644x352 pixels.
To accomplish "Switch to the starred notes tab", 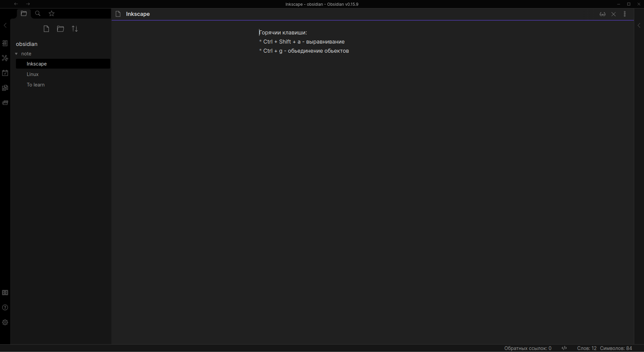I will pyautogui.click(x=51, y=14).
